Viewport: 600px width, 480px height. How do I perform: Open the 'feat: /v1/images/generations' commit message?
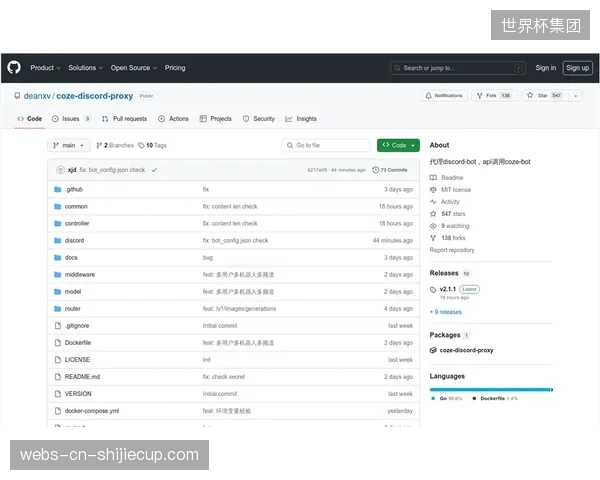click(239, 309)
